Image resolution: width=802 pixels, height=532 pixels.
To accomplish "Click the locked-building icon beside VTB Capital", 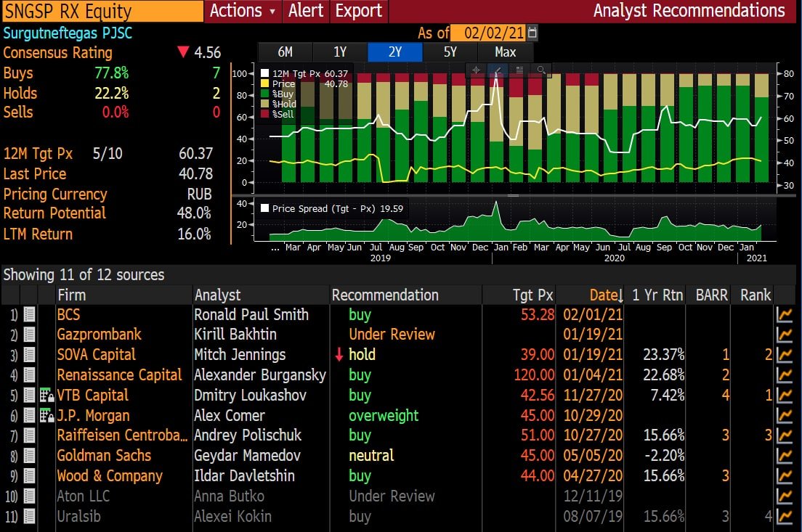I will pos(46,395).
